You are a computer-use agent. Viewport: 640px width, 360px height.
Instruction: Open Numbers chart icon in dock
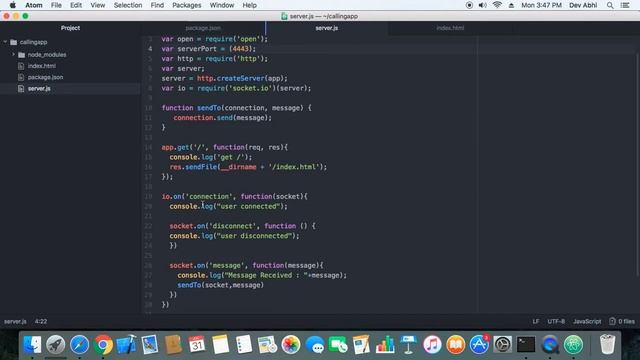[x=385, y=344]
